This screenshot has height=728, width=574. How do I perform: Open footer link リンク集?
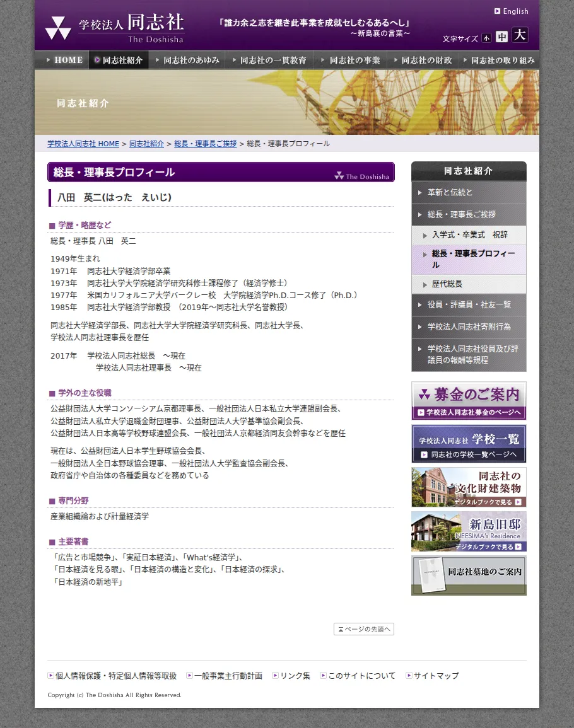point(295,676)
